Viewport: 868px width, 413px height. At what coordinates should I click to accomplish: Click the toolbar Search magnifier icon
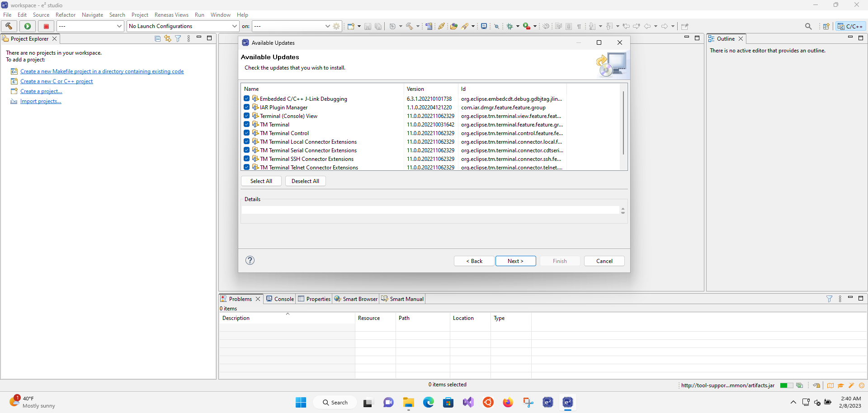808,26
